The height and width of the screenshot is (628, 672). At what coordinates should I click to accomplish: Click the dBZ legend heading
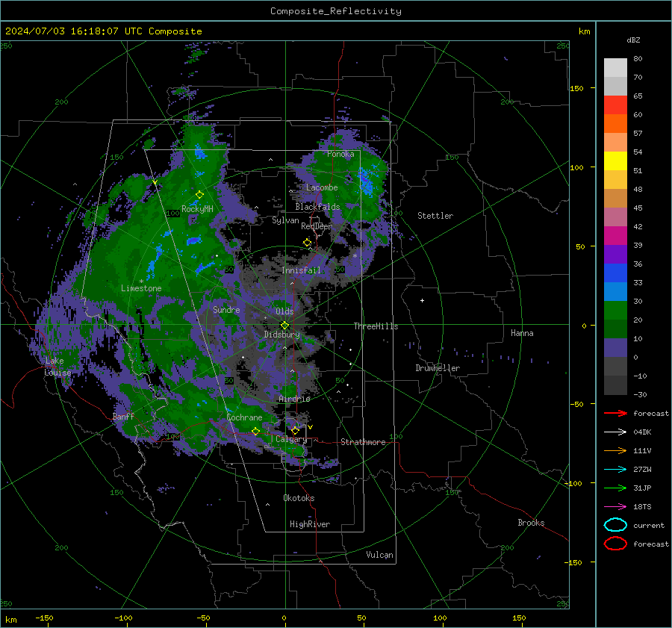(633, 40)
